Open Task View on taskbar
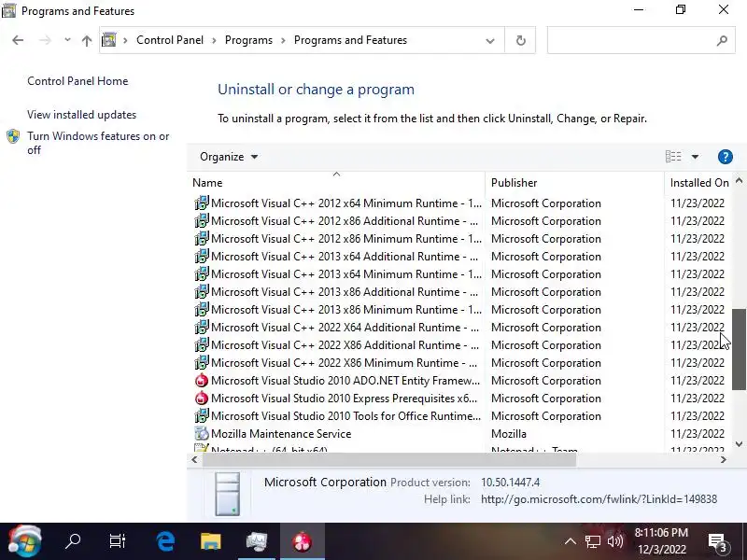The height and width of the screenshot is (560, 747). 118,541
